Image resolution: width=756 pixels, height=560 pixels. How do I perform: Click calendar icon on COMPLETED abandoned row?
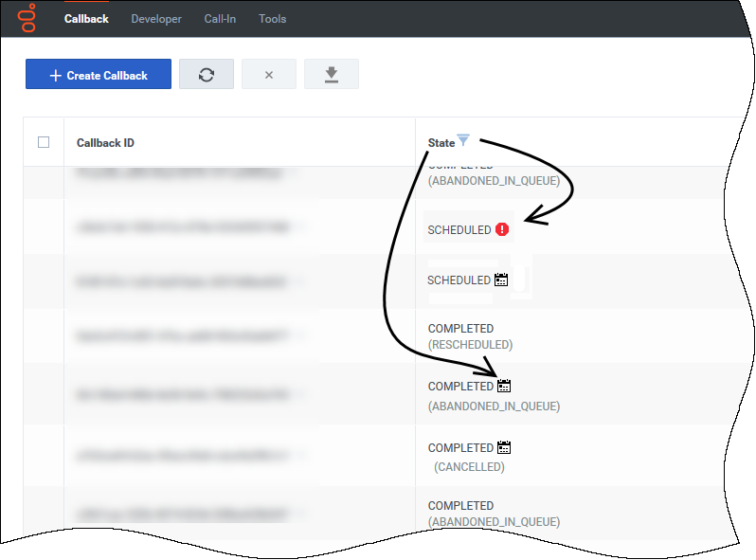click(x=504, y=387)
